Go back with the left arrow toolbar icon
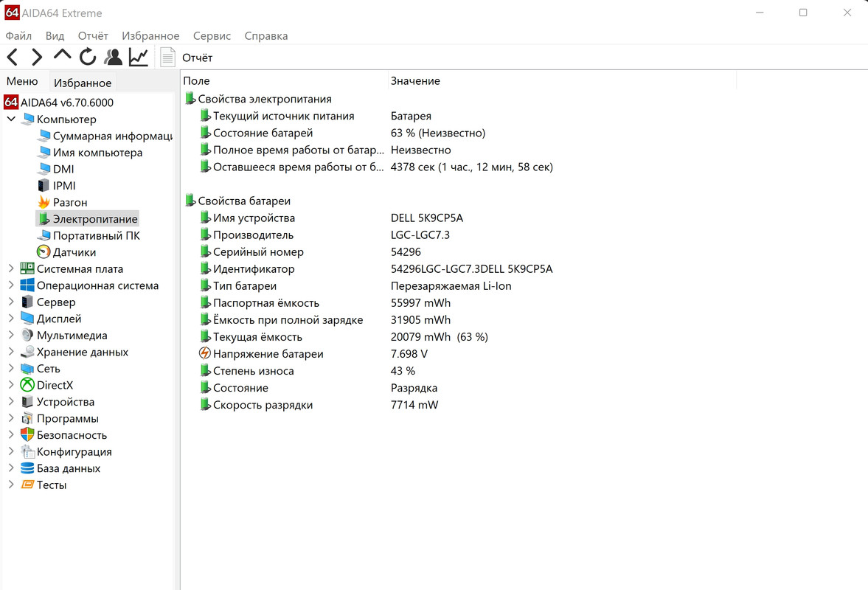The image size is (868, 590). (13, 57)
